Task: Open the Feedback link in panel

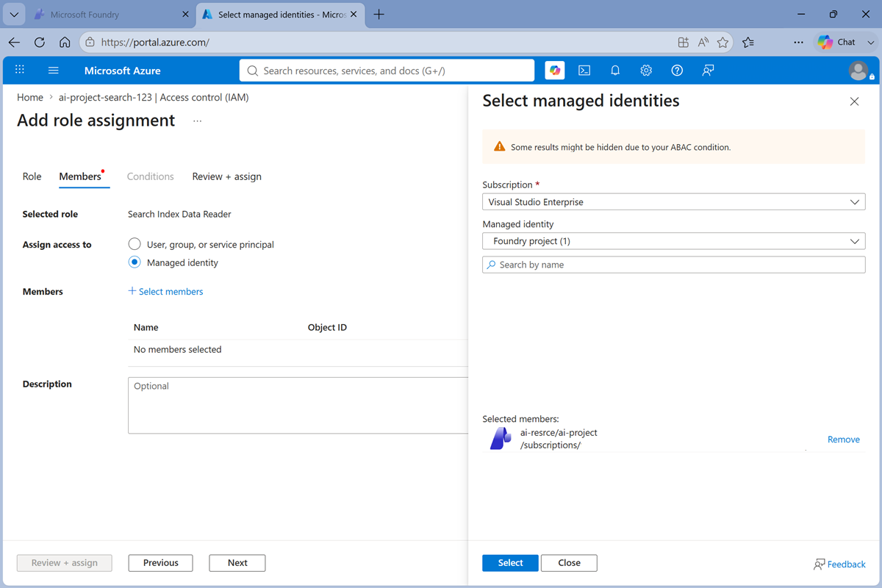Action: [839, 564]
